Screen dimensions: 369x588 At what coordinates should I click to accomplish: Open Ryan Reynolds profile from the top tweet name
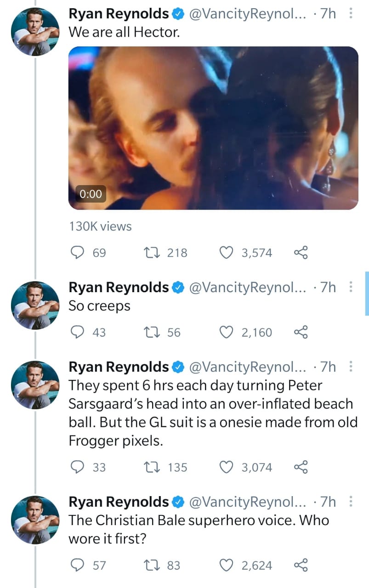(119, 14)
